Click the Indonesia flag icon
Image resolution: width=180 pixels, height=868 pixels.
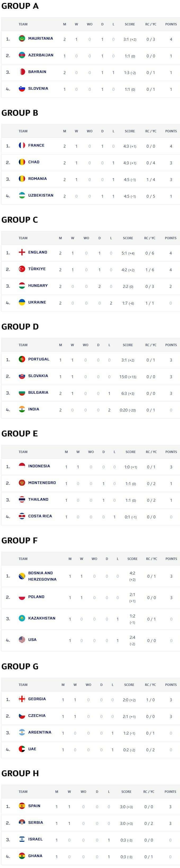pos(22,466)
